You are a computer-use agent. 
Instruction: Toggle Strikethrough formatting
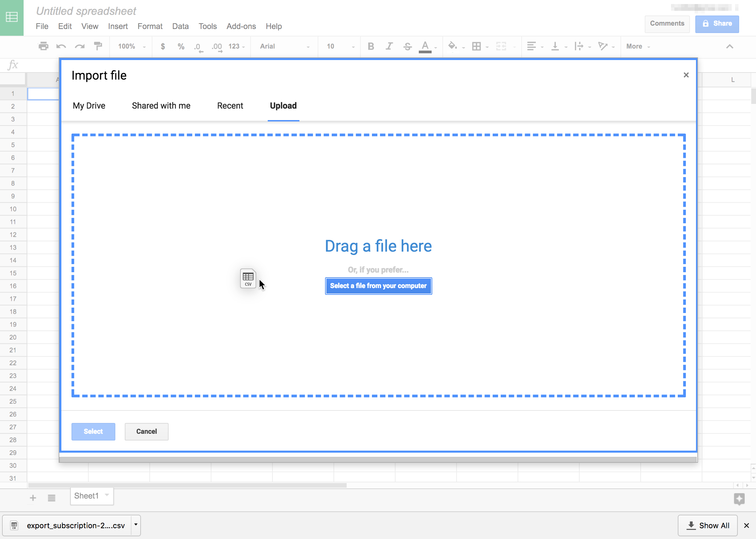pyautogui.click(x=407, y=46)
